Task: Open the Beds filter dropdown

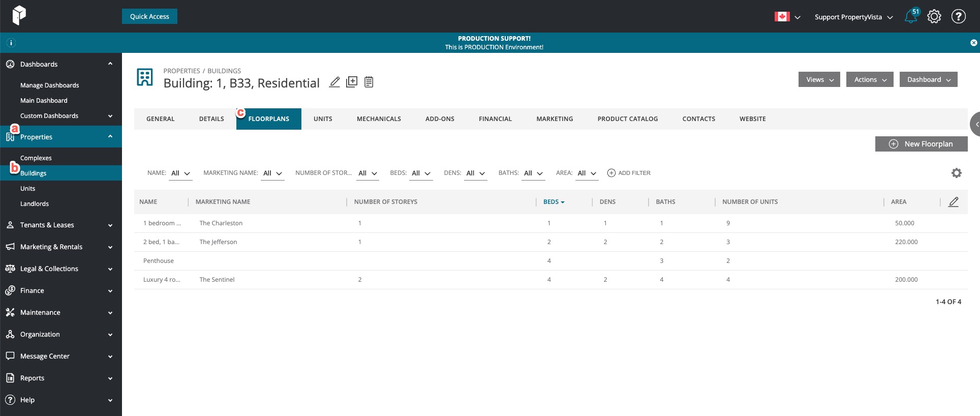Action: point(421,173)
